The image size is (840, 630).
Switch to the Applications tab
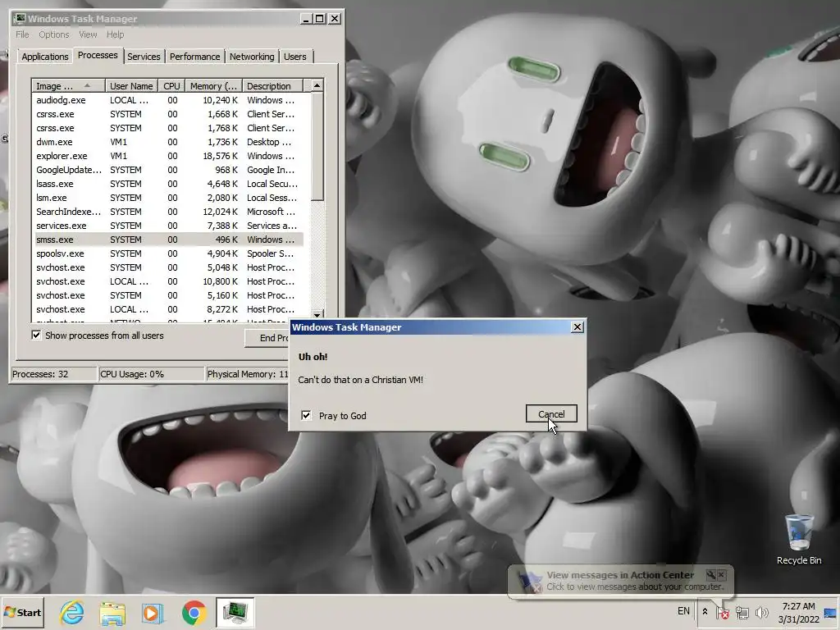pos(45,57)
